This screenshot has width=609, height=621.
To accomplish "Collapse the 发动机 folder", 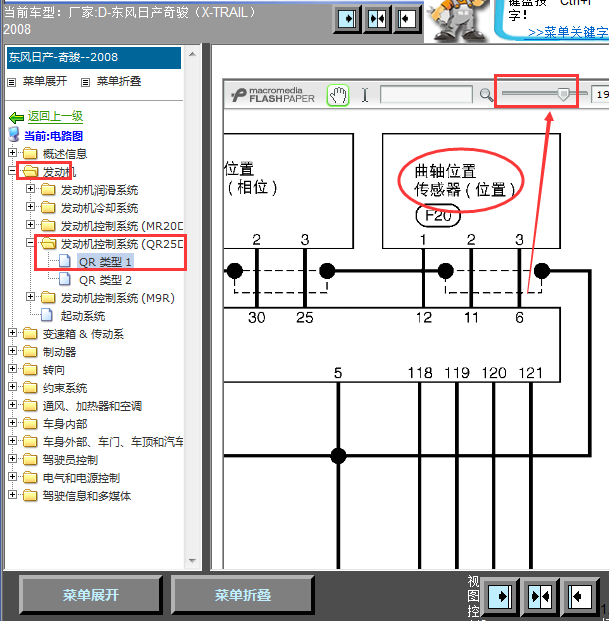I will (12, 171).
